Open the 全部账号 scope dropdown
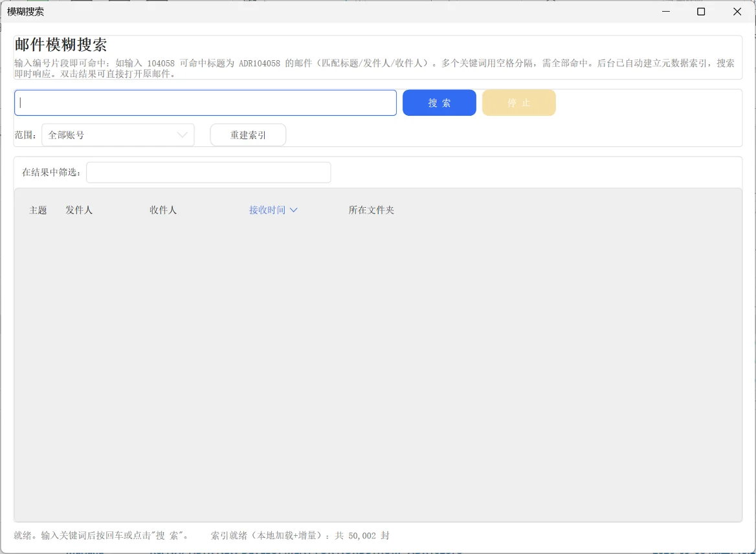Screen dimensions: 756x554 point(118,135)
